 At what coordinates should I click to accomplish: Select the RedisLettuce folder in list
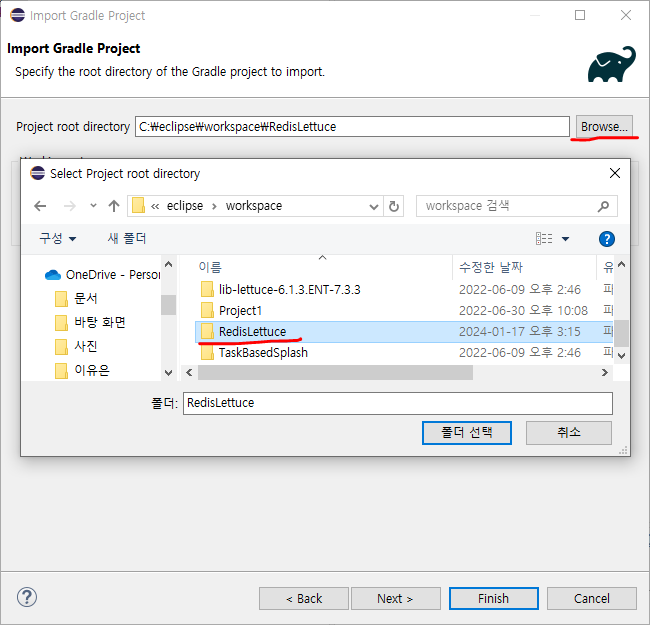(252, 331)
